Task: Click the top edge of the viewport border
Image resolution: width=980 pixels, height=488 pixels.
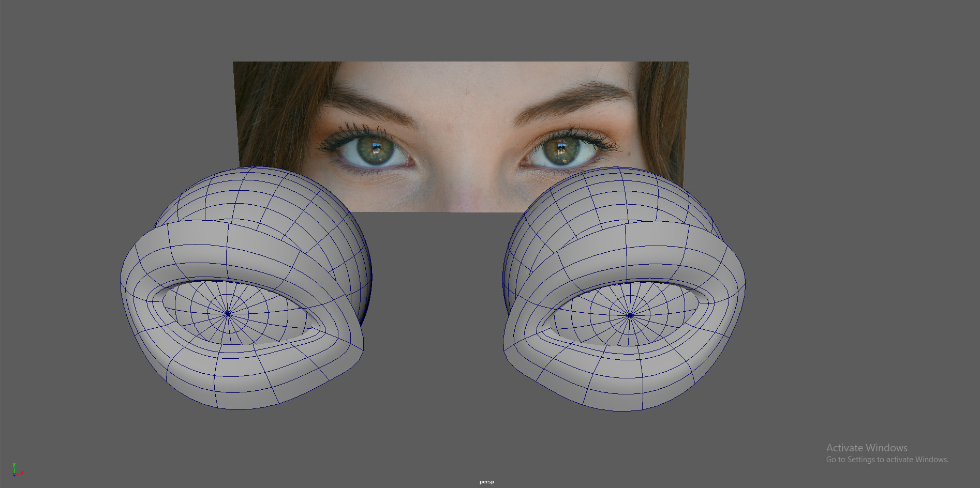Action: point(490,2)
